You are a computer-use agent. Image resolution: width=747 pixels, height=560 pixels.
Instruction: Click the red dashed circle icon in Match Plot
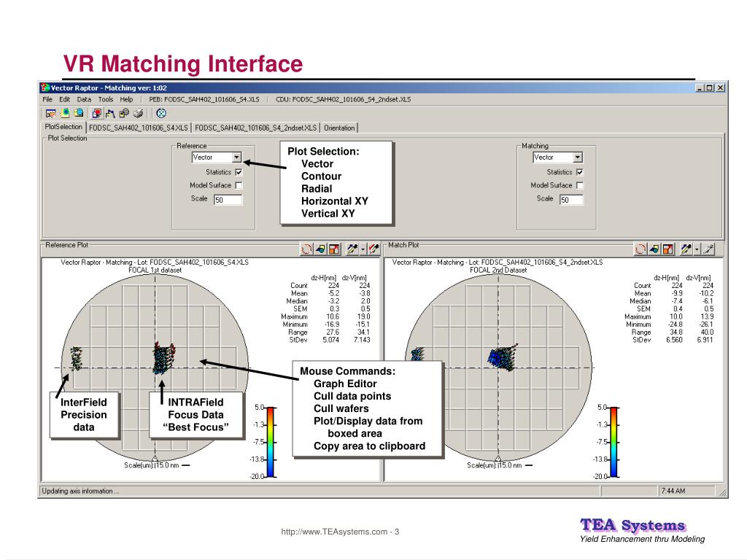coord(640,249)
